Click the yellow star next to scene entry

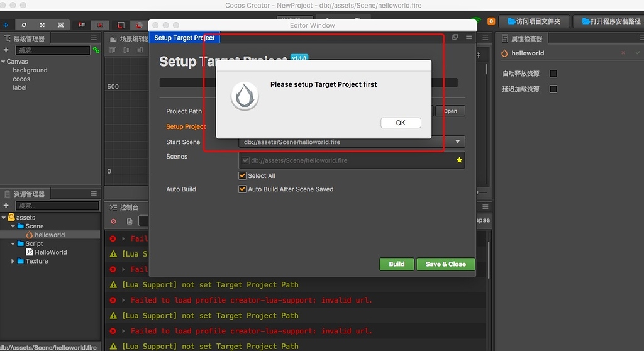click(x=459, y=160)
